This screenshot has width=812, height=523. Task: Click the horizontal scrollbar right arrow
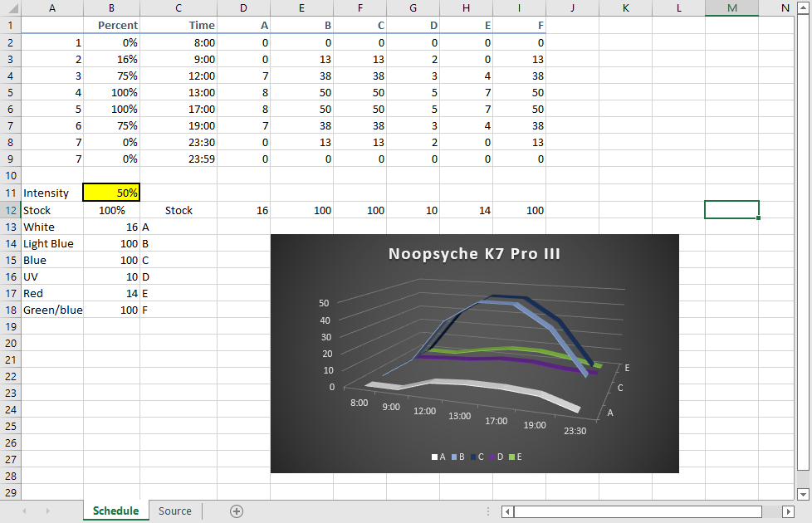[788, 511]
